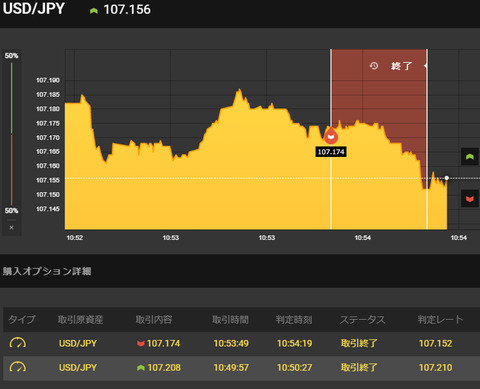The image size is (480, 389).
Task: Click the judgment rate 107.210
Action: click(x=436, y=368)
